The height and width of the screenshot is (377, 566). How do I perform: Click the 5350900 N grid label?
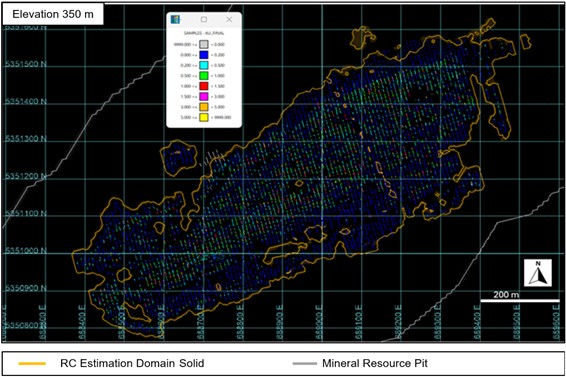[x=26, y=288]
